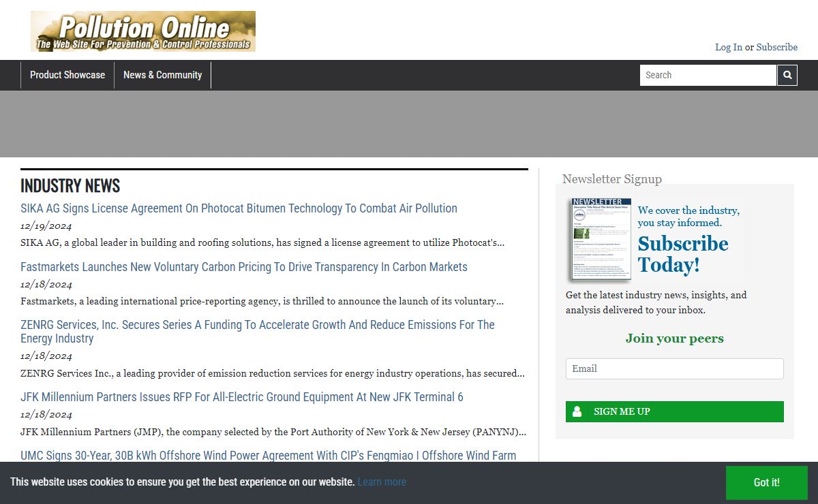Open the News & Community menu
The width and height of the screenshot is (818, 504).
click(162, 75)
